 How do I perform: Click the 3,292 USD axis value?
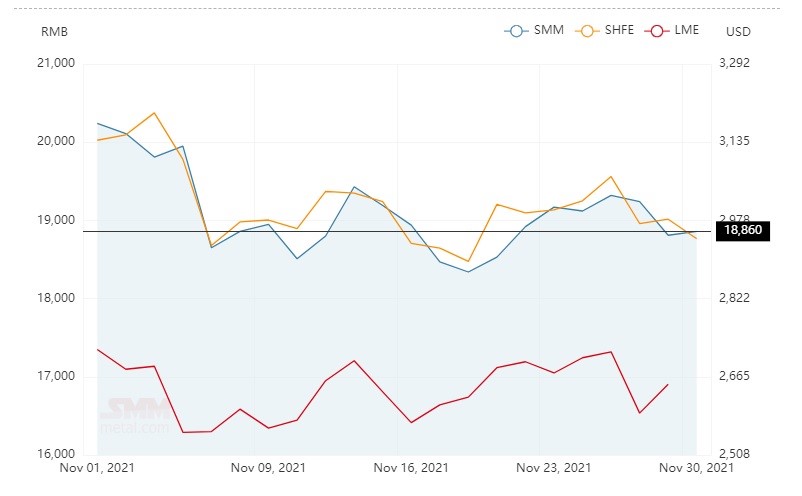[x=735, y=63]
